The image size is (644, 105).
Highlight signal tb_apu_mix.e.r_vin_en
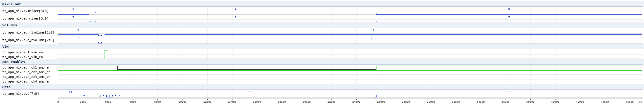click(22, 57)
